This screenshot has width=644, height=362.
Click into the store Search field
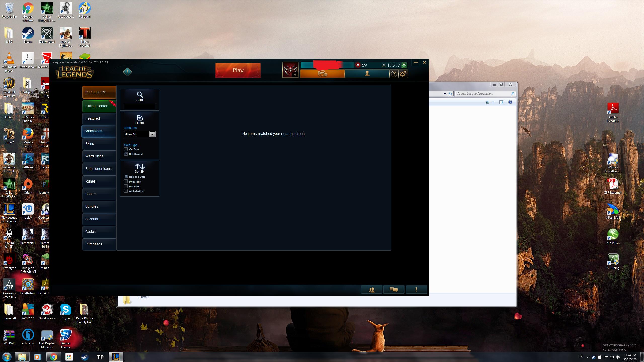140,106
